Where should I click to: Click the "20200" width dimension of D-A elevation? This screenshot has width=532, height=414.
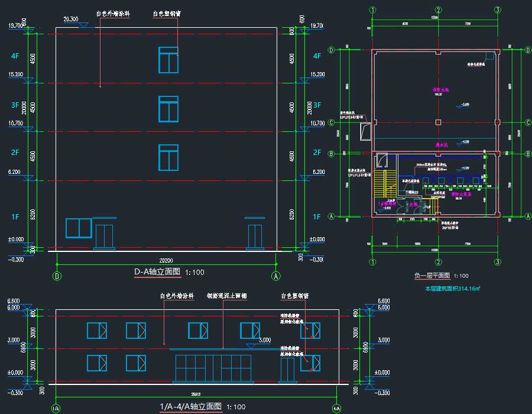coord(166,261)
